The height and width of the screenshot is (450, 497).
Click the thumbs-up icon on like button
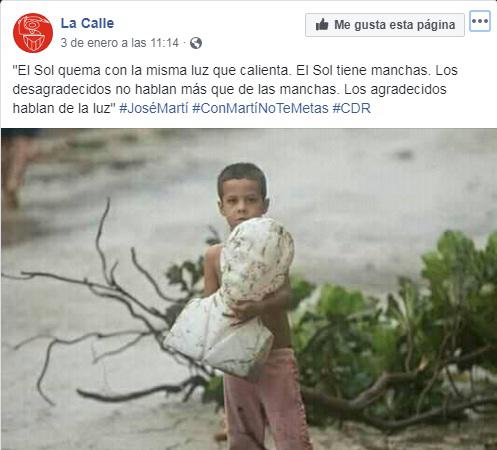[x=322, y=25]
